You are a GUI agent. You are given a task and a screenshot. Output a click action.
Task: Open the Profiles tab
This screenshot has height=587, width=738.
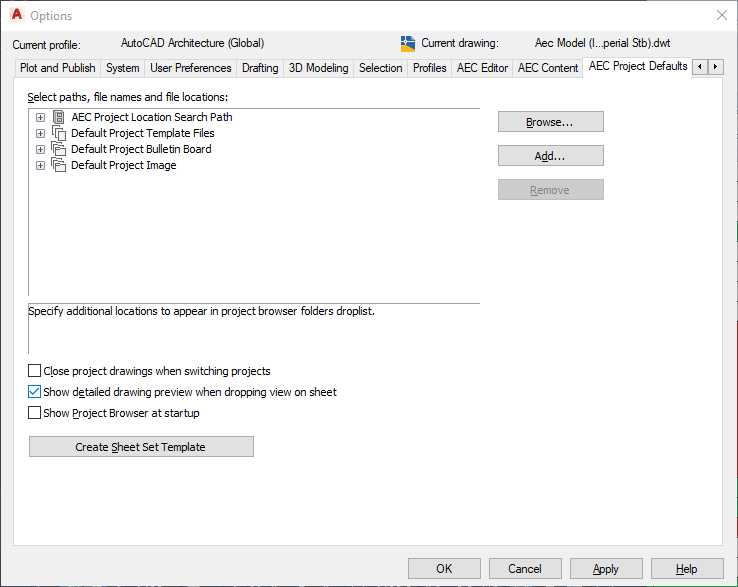click(429, 68)
